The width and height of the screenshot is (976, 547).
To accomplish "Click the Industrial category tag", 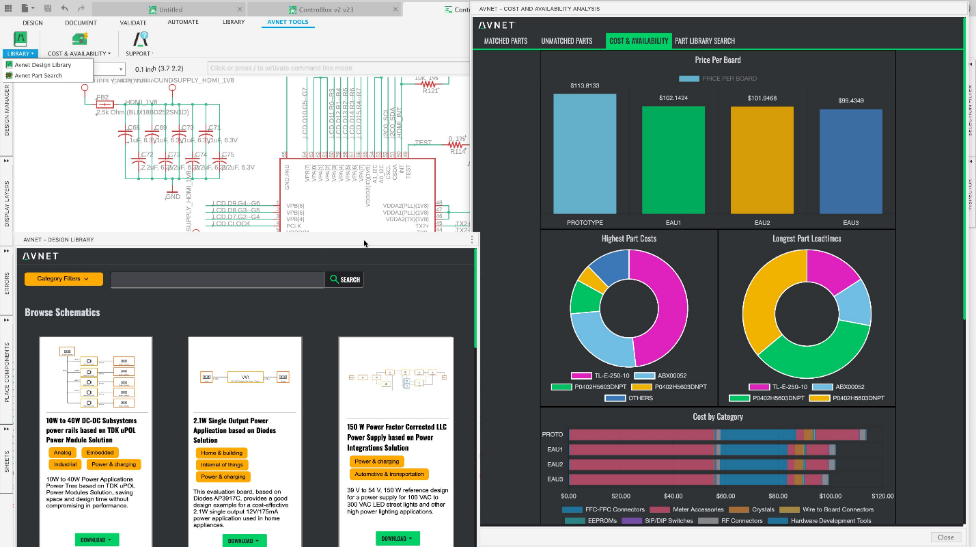I will [x=65, y=464].
